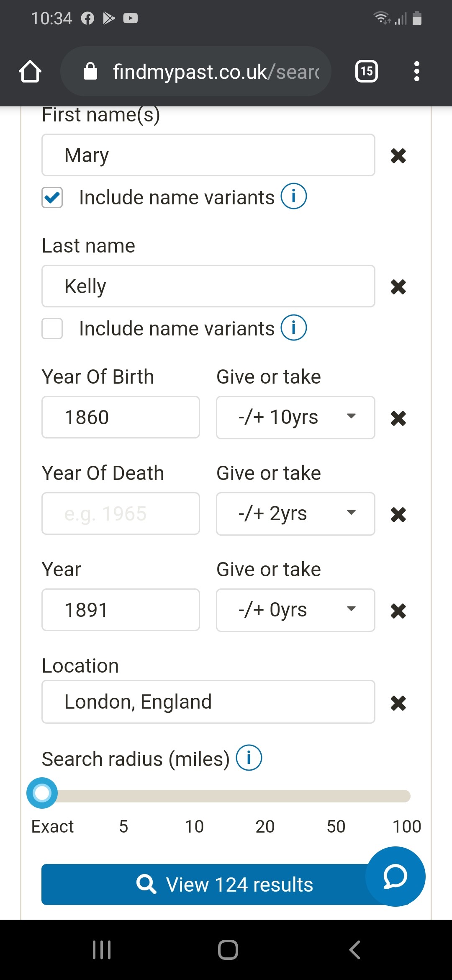This screenshot has height=980, width=452.
Task: Open birth year Give or take dropdown
Action: pos(295,417)
